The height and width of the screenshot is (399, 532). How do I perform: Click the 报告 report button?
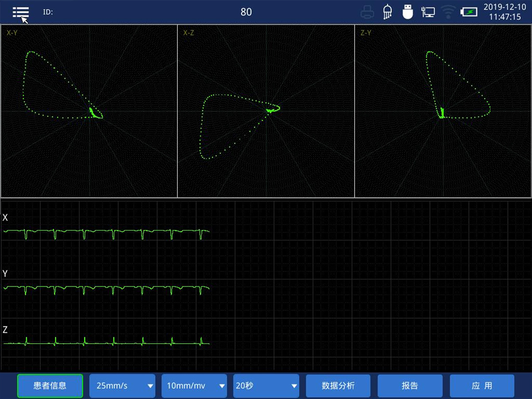click(410, 386)
